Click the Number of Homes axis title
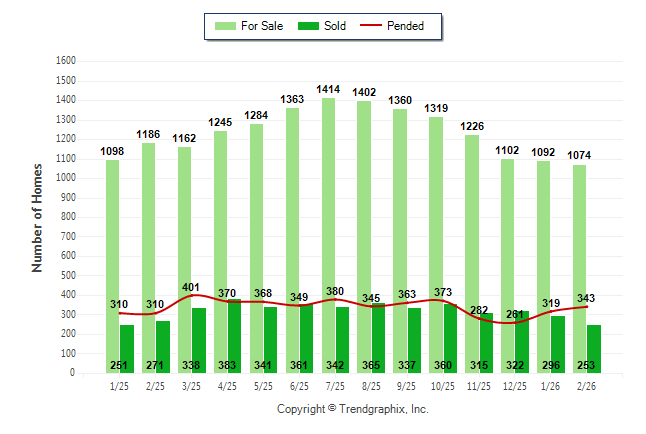Image resolution: width=646 pixels, height=434 pixels. (x=38, y=217)
